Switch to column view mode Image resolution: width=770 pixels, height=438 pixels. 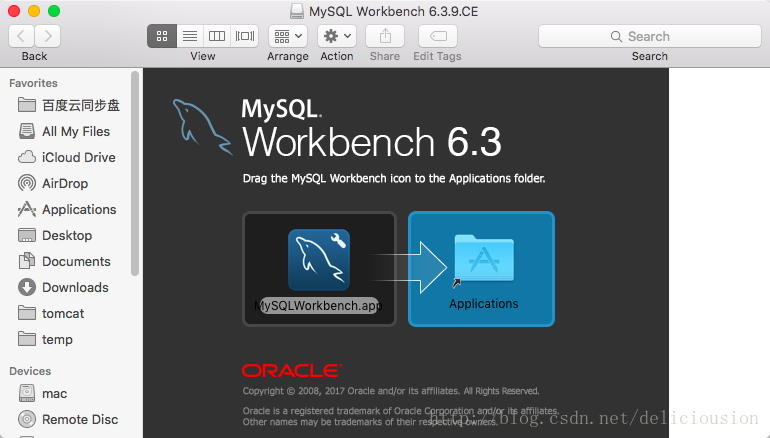(x=217, y=36)
